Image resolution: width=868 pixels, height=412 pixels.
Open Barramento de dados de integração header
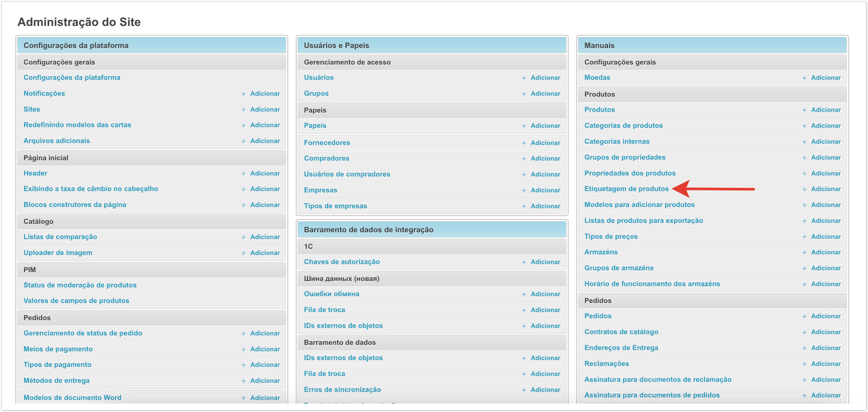click(x=368, y=230)
